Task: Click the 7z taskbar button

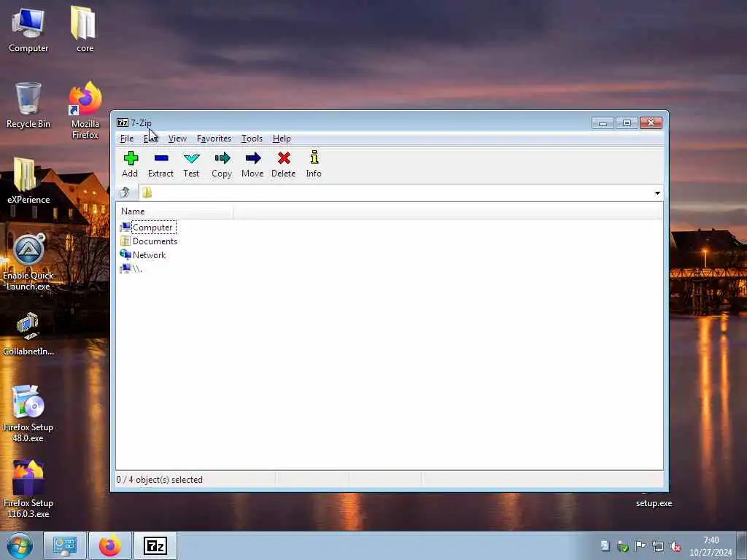Action: coord(155,545)
